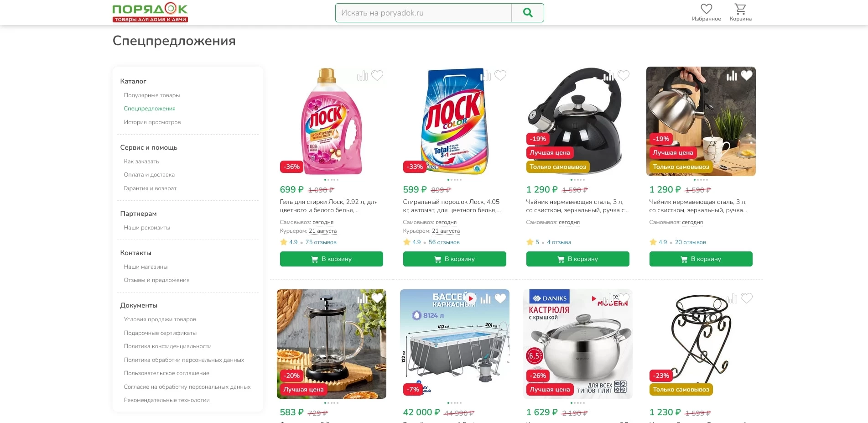Focus the search field Искать на poryadok.ru
The image size is (868, 423).
click(x=423, y=13)
